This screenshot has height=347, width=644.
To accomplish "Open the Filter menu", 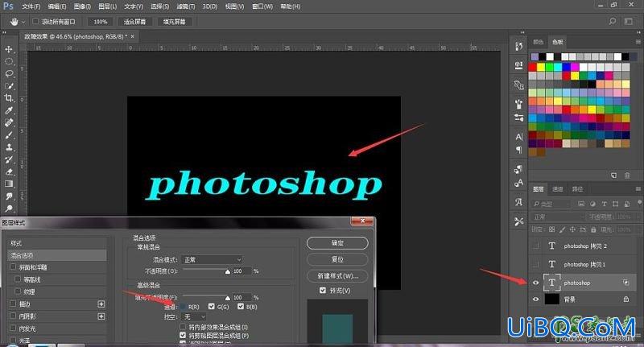I will click(186, 6).
